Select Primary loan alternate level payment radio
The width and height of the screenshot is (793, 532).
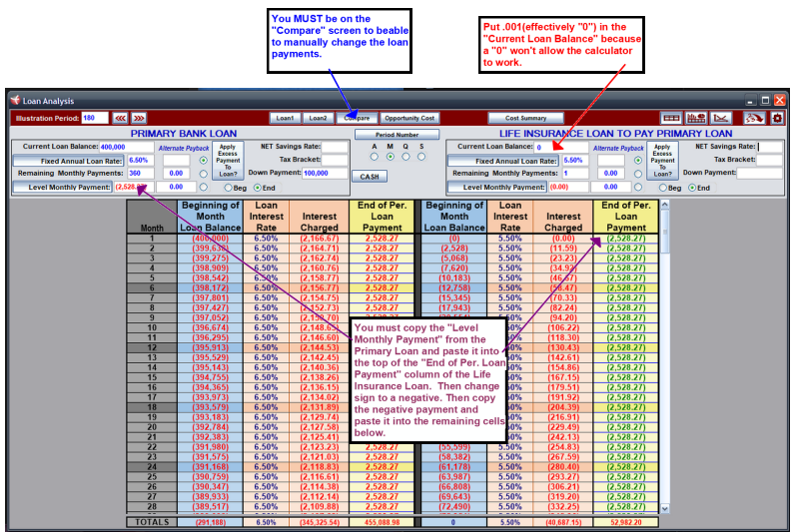coord(204,187)
